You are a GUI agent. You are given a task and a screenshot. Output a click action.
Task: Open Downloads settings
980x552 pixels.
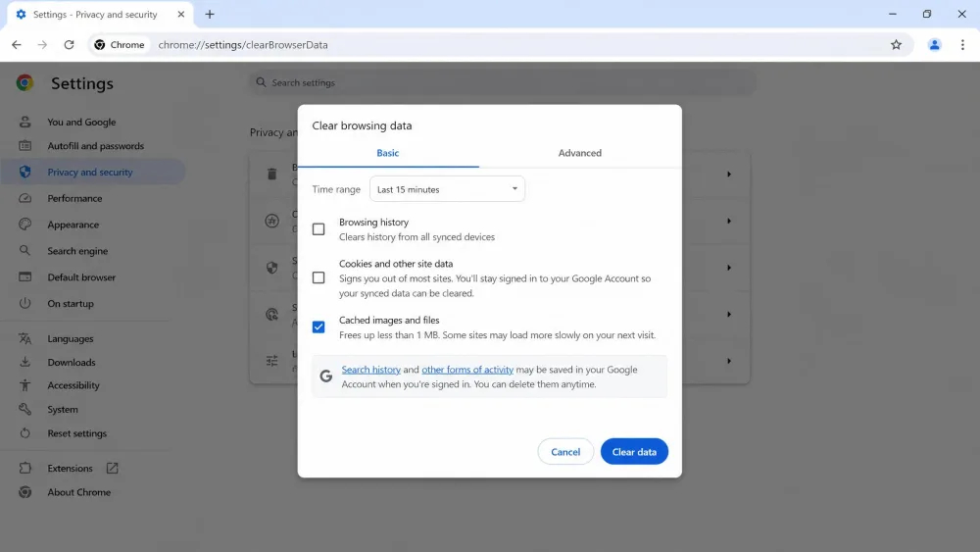(72, 362)
